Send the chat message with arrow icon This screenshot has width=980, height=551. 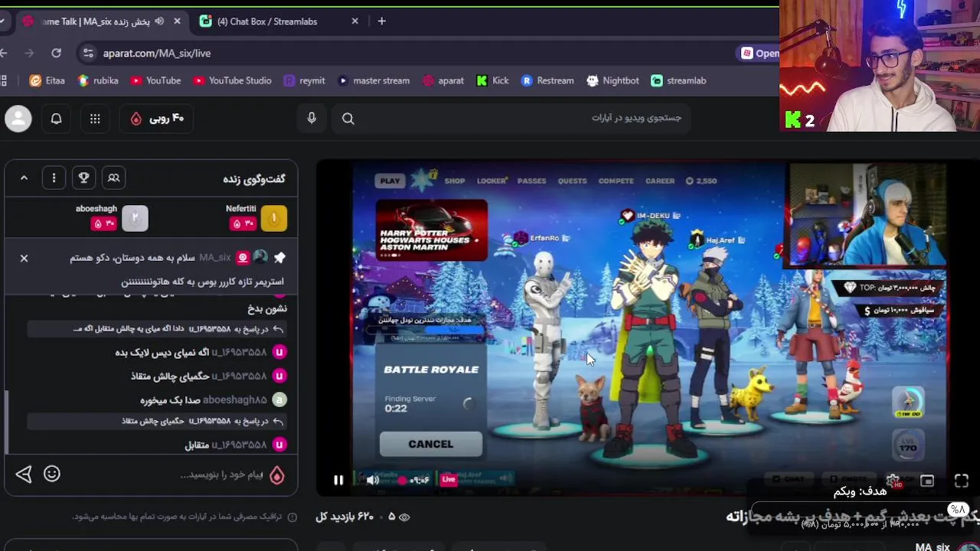click(x=24, y=474)
